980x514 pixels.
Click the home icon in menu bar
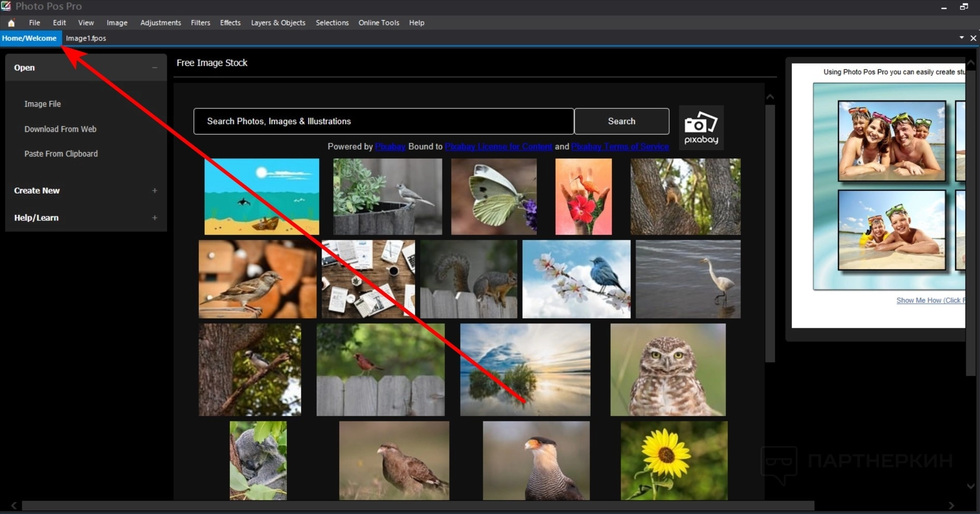(11, 23)
